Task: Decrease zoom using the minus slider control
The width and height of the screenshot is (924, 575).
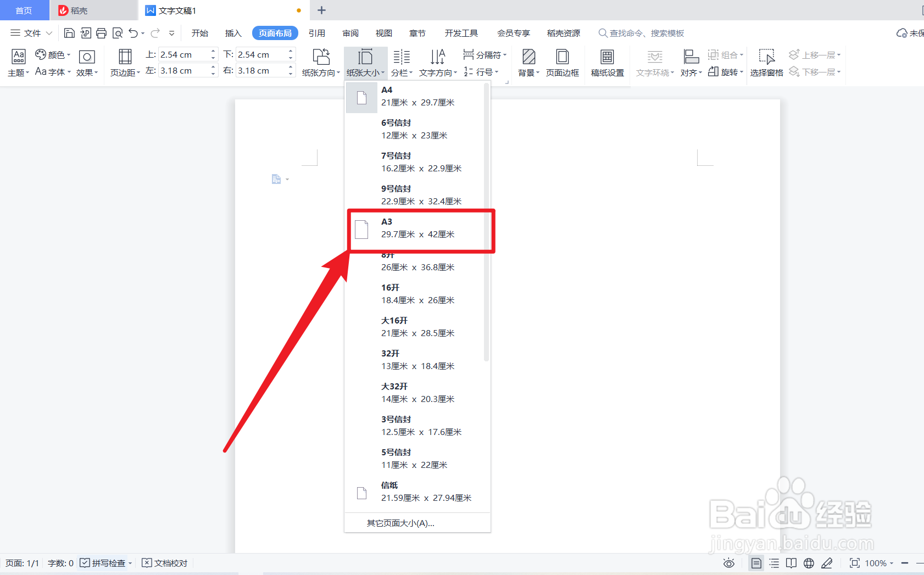Action: pos(904,563)
